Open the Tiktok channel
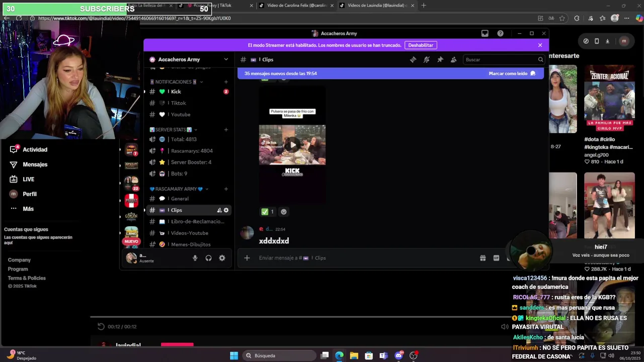644x362 pixels. coord(189,103)
